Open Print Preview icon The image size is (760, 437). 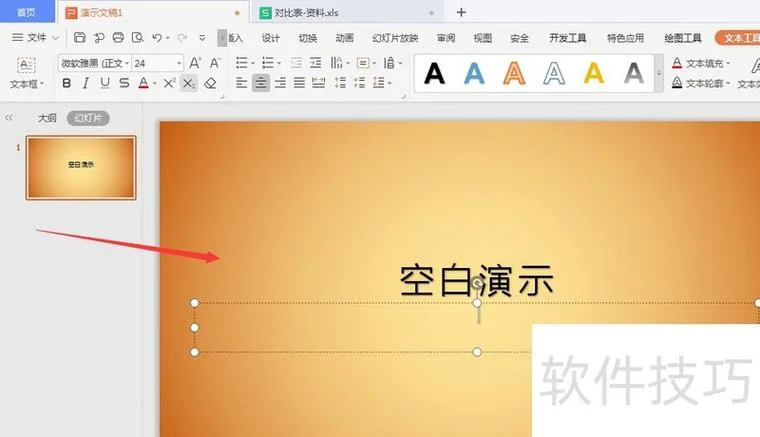pos(137,37)
